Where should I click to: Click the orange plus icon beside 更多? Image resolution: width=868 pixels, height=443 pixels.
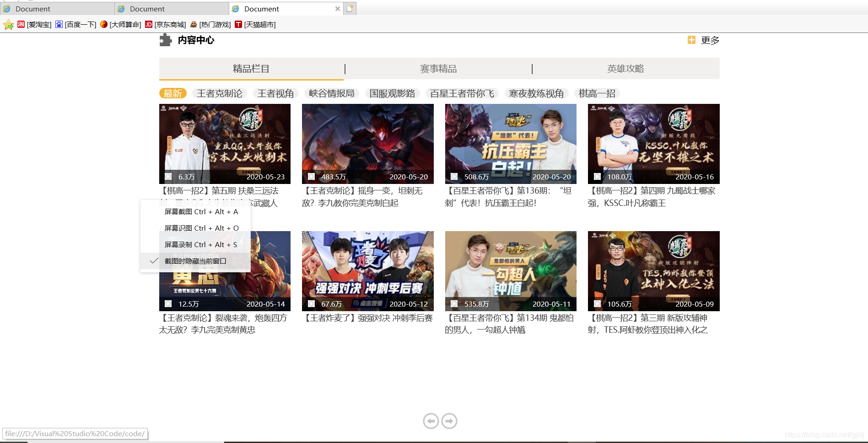[691, 40]
